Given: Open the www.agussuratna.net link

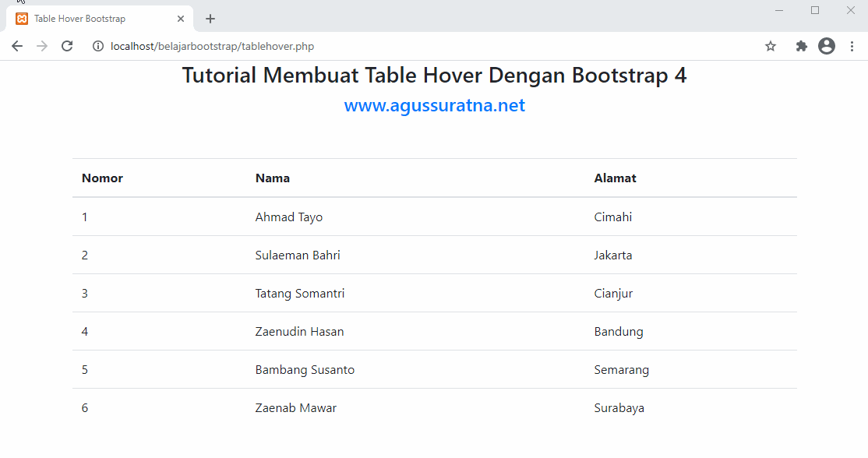Looking at the screenshot, I should coord(434,105).
